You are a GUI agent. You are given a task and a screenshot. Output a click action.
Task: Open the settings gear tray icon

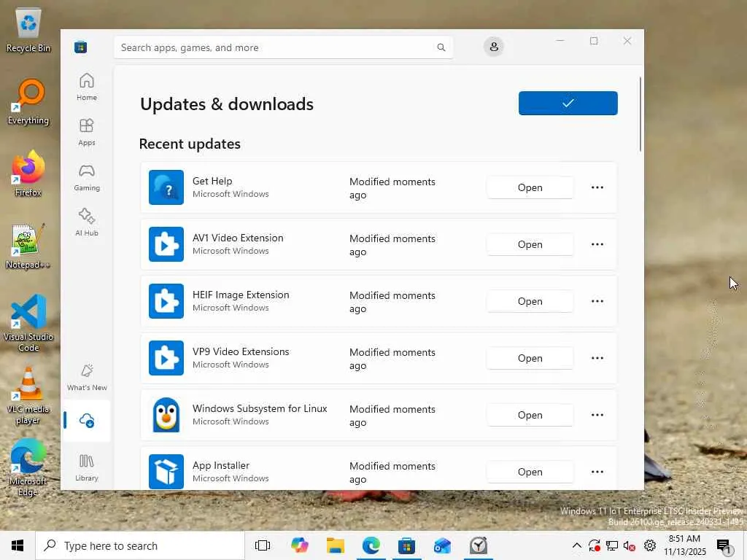coord(650,545)
